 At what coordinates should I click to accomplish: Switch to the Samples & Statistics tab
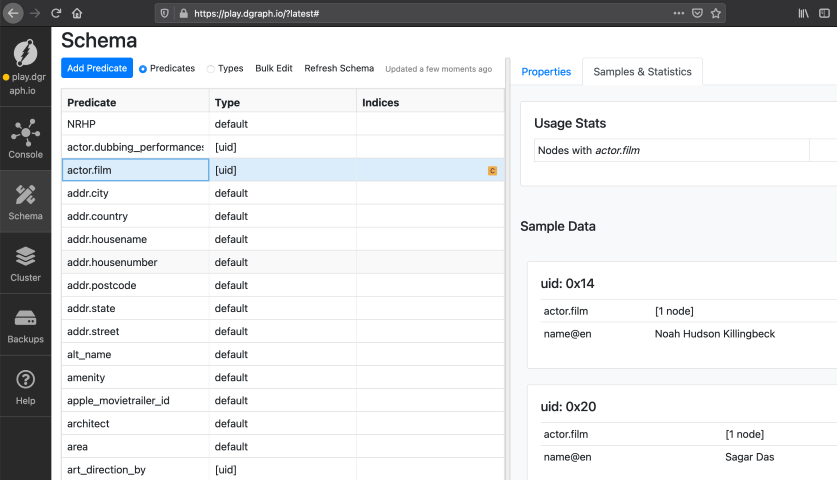tap(642, 72)
